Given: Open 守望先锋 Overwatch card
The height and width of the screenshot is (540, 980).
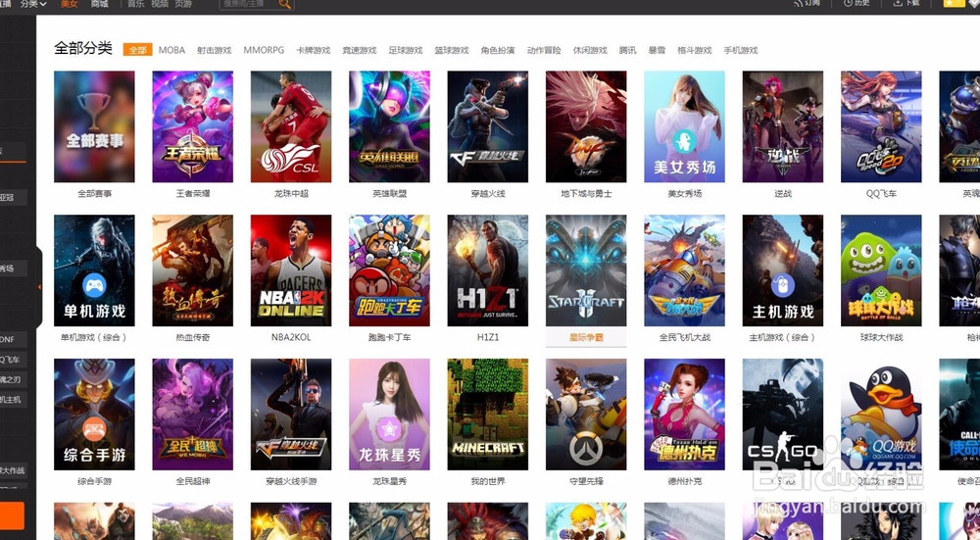Looking at the screenshot, I should point(586,415).
